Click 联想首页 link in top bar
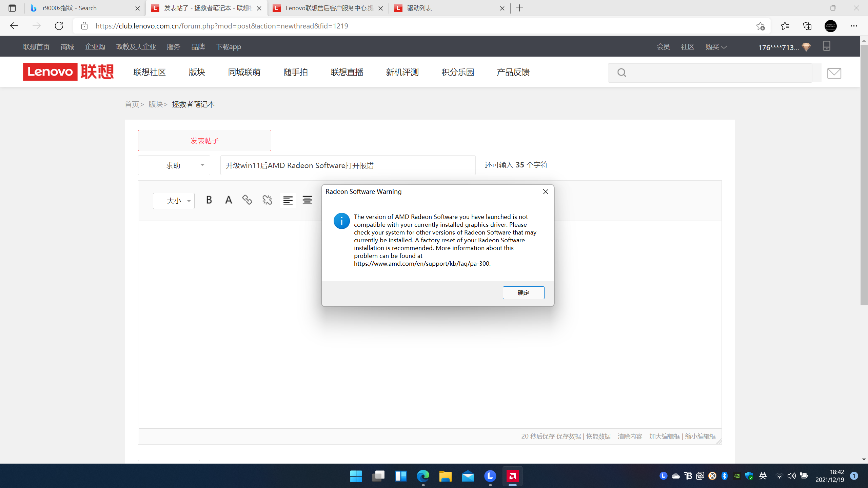This screenshot has height=488, width=868. [x=36, y=47]
